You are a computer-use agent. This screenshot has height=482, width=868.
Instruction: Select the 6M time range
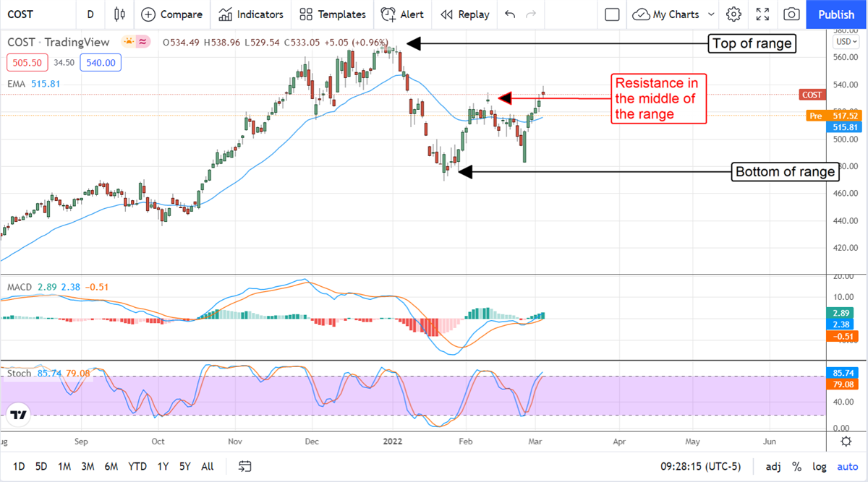pos(111,466)
